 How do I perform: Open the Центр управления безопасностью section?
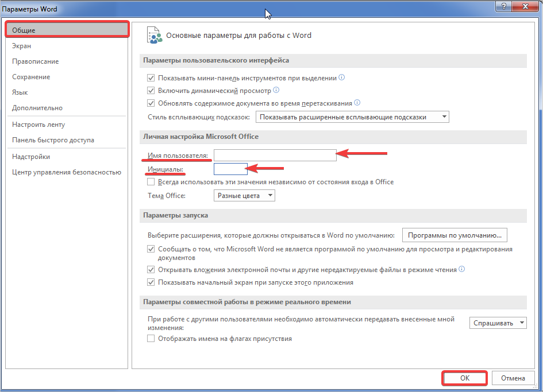[67, 172]
